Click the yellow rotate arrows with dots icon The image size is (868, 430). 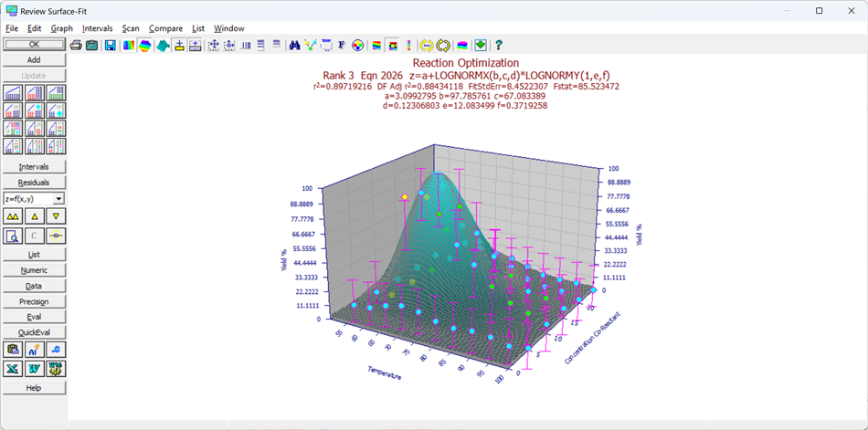point(427,46)
